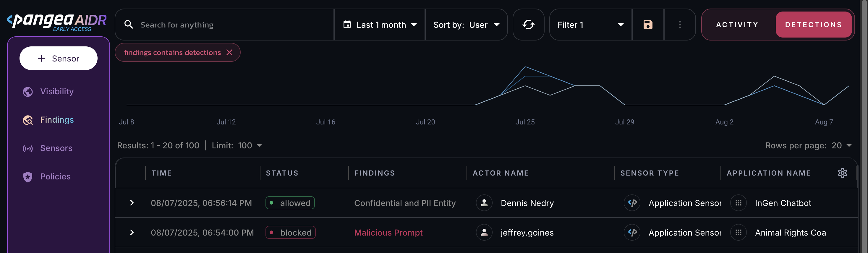Switch to the Activity tab
This screenshot has width=868, height=253.
click(737, 25)
